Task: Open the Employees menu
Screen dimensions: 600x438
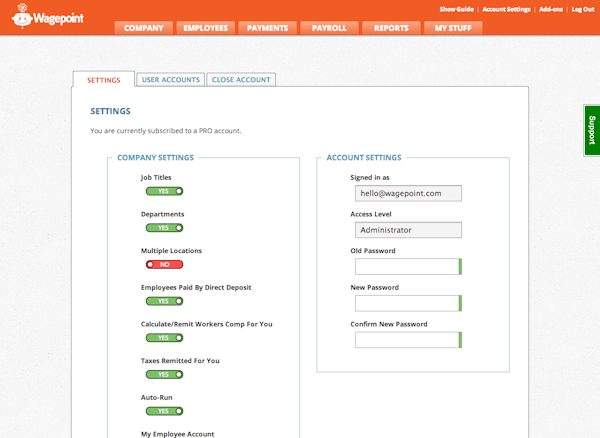Action: pyautogui.click(x=206, y=28)
